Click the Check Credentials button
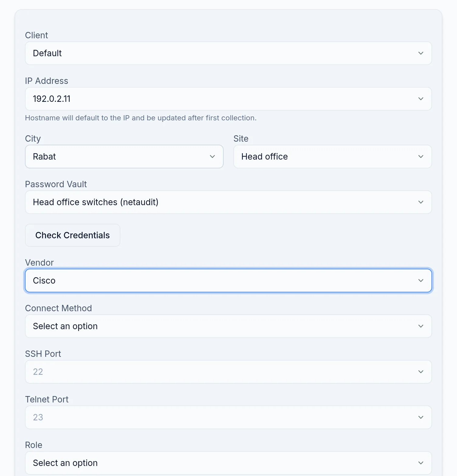This screenshot has height=476, width=457. pos(73,235)
